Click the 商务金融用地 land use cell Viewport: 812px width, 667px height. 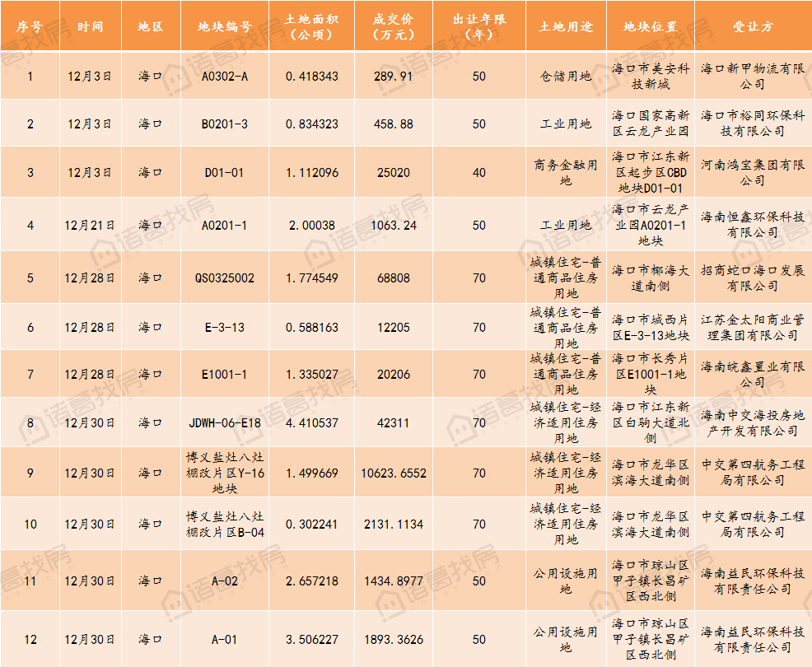click(x=566, y=172)
